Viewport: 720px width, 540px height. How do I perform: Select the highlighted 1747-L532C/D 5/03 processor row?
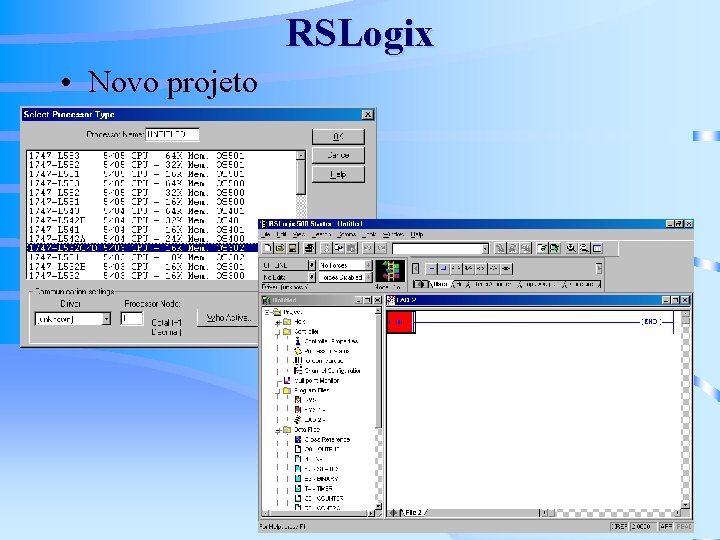pos(142,248)
